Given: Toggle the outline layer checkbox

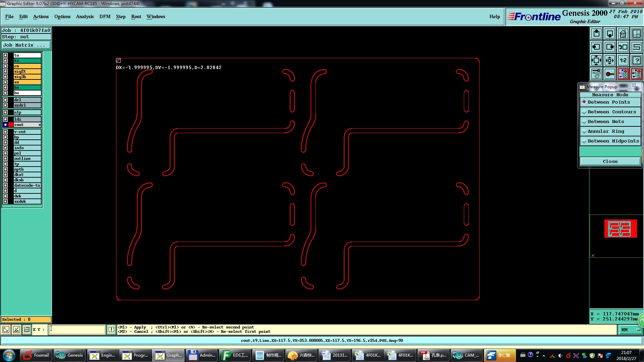Looking at the screenshot, I should point(5,159).
